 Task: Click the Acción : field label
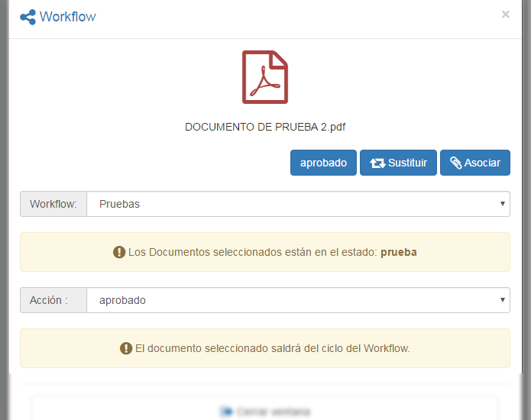click(x=49, y=300)
